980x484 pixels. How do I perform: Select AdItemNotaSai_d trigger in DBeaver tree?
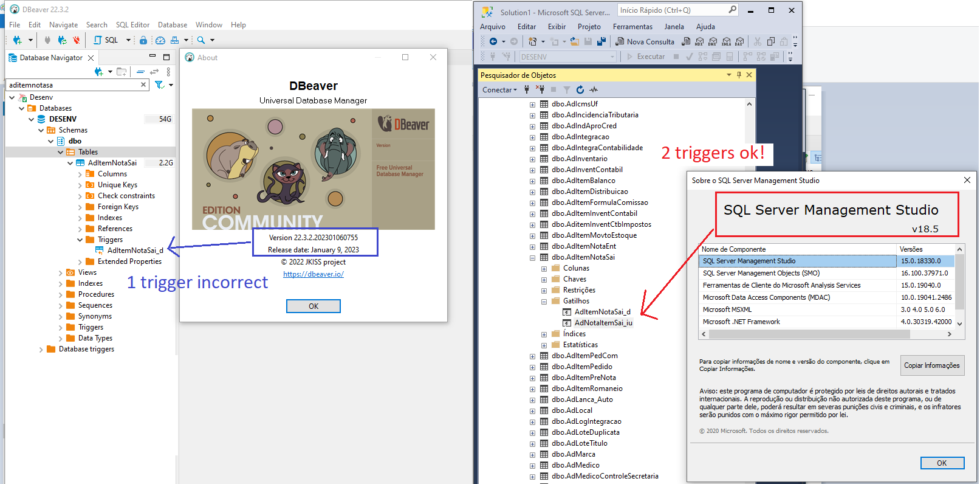point(135,251)
